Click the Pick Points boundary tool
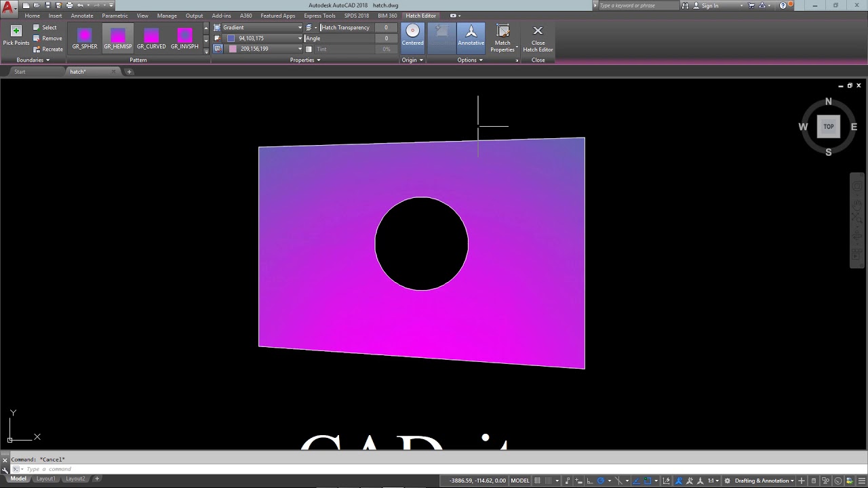Image resolution: width=868 pixels, height=488 pixels. pos(16,36)
